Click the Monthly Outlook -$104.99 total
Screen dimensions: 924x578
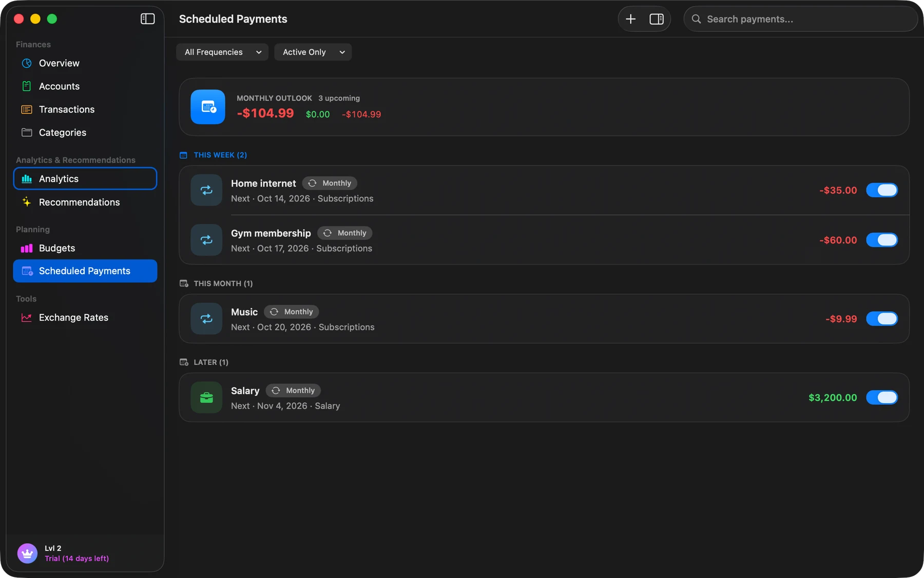265,113
